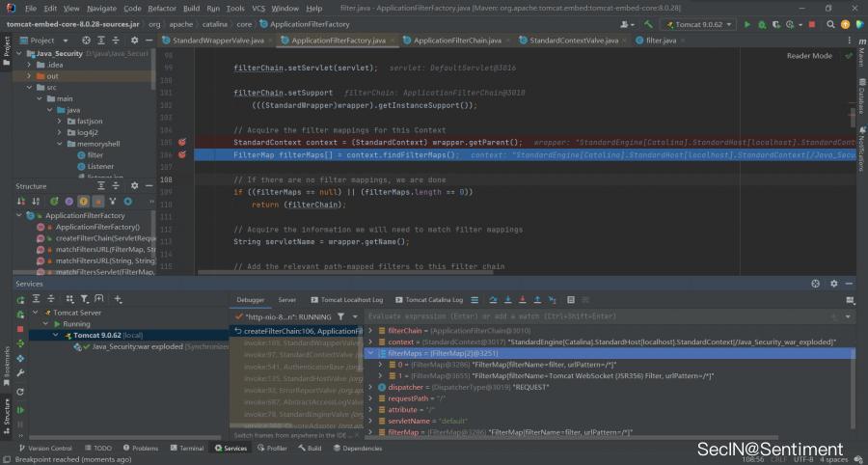This screenshot has height=465, width=868.
Task: Expand the dispatcher variable node
Action: [370, 387]
